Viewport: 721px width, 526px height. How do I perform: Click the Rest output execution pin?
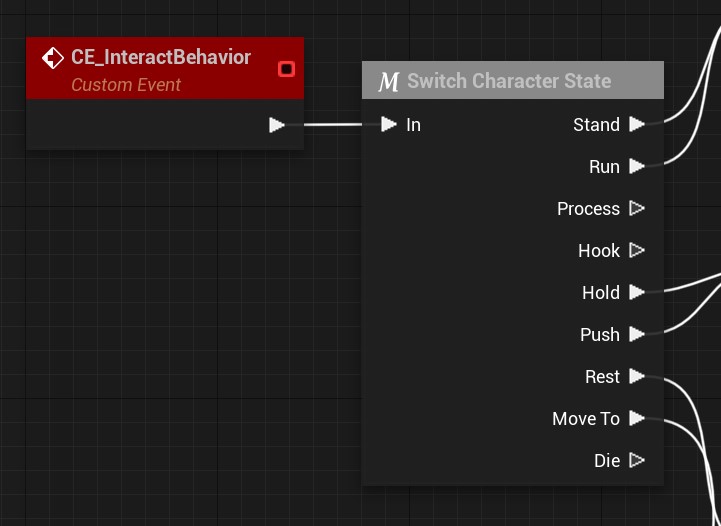pos(637,377)
